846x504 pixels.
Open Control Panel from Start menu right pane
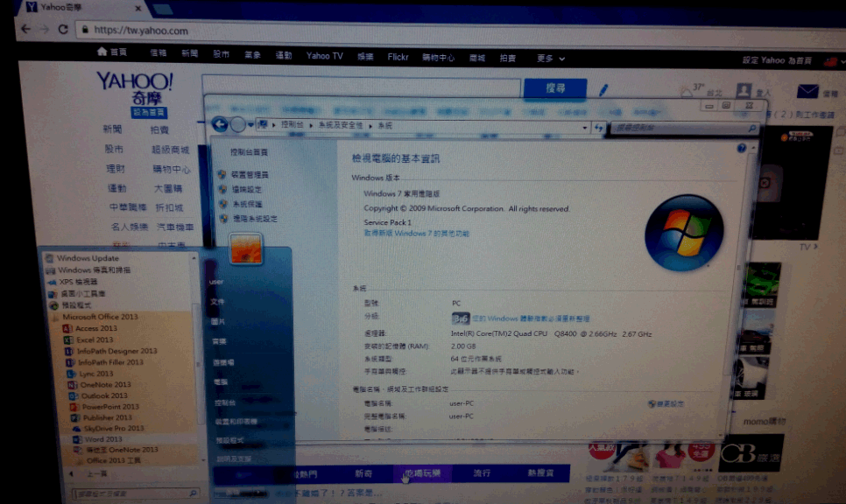pyautogui.click(x=225, y=402)
